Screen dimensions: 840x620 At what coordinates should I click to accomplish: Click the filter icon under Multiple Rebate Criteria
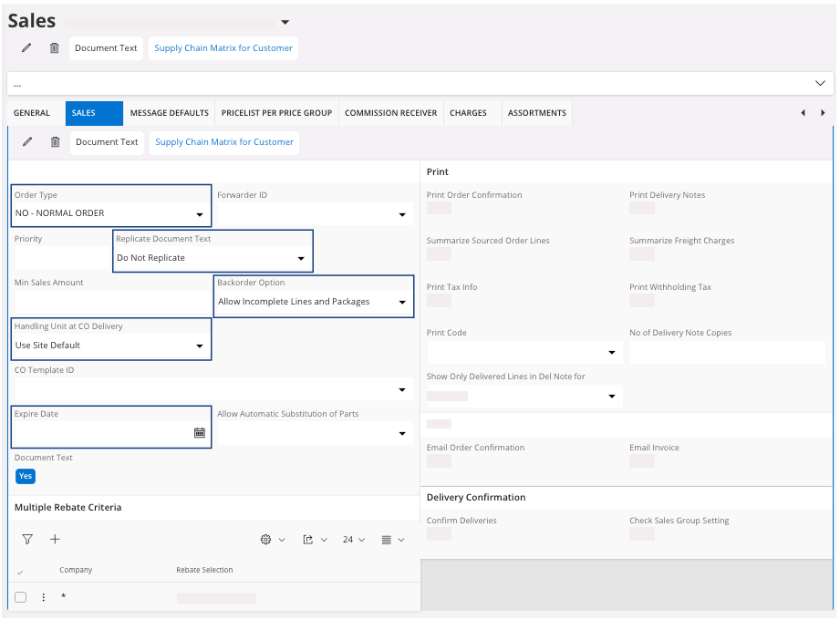pos(27,540)
